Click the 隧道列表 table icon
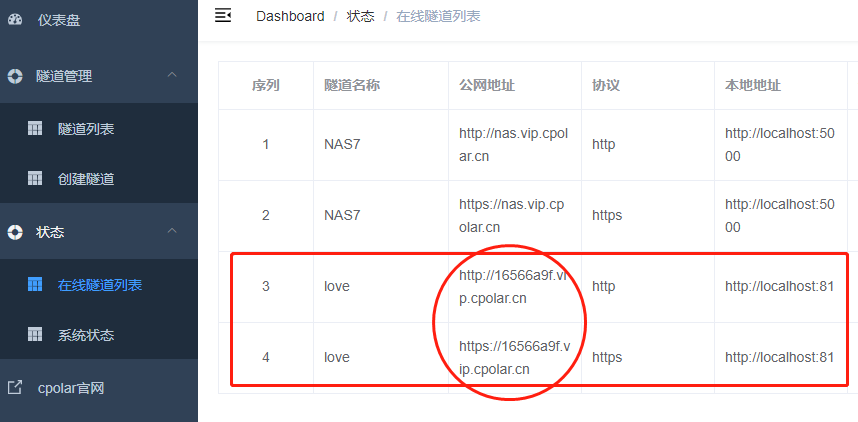This screenshot has height=422, width=858. pos(35,129)
